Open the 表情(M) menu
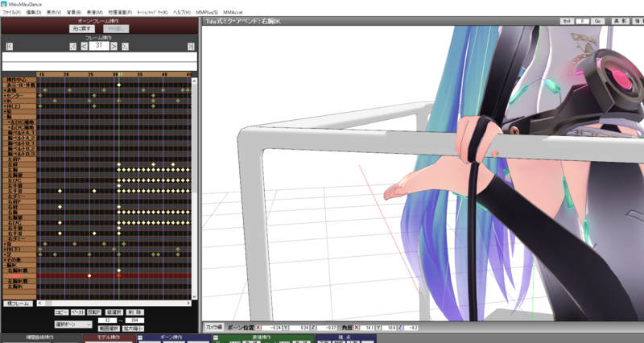The image size is (644, 343). [94, 13]
